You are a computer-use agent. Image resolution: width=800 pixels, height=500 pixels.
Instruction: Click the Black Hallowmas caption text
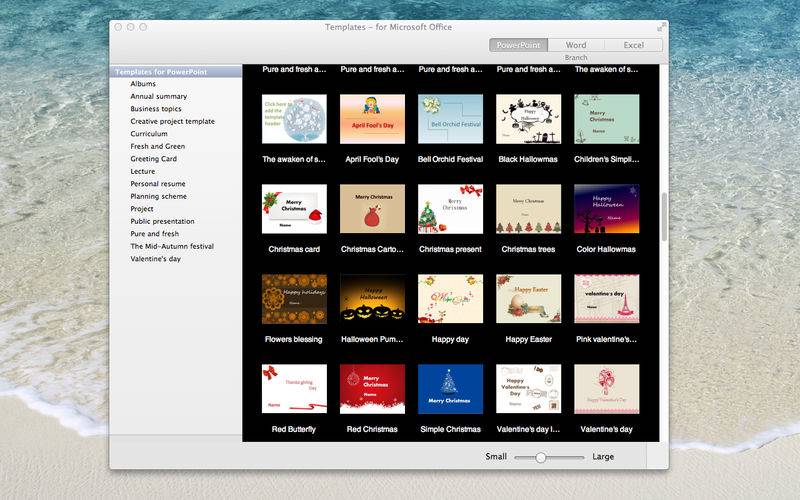528,159
